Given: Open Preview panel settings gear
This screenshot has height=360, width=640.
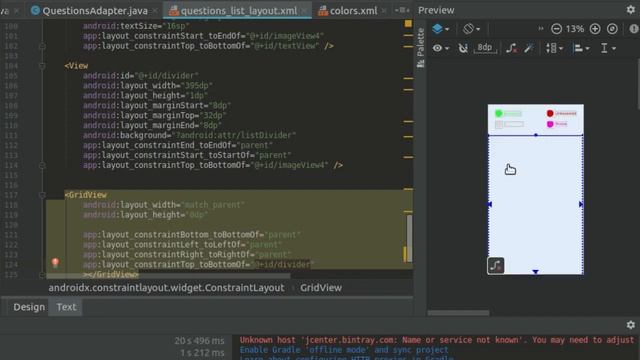Looking at the screenshot, I should coord(631,10).
